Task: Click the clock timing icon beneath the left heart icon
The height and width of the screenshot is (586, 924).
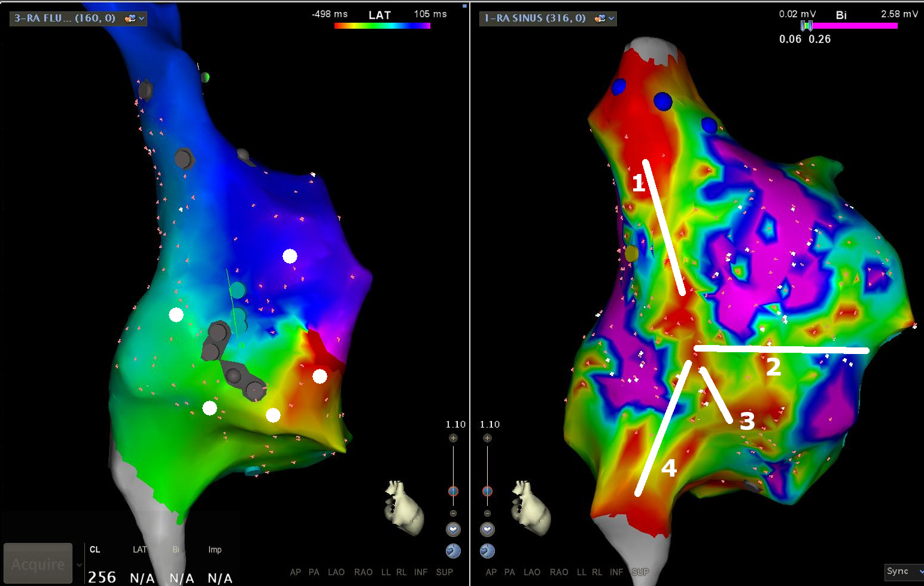Action: 453,551
